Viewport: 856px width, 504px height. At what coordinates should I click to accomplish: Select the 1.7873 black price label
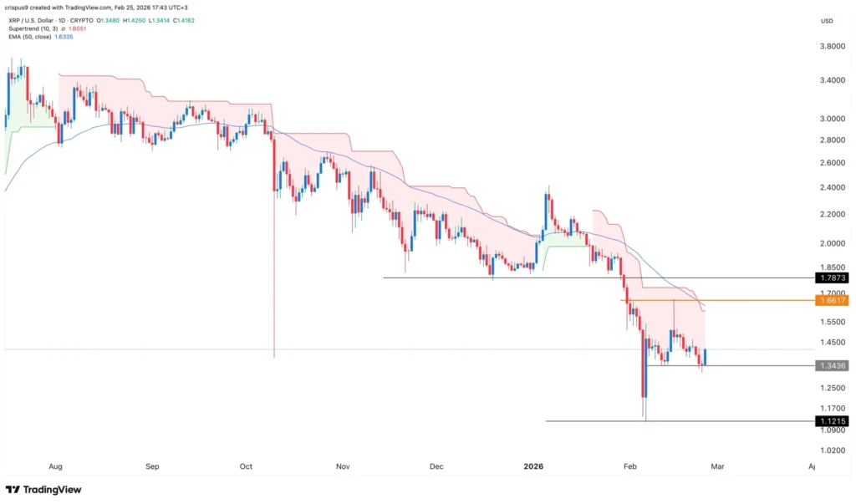tap(832, 277)
